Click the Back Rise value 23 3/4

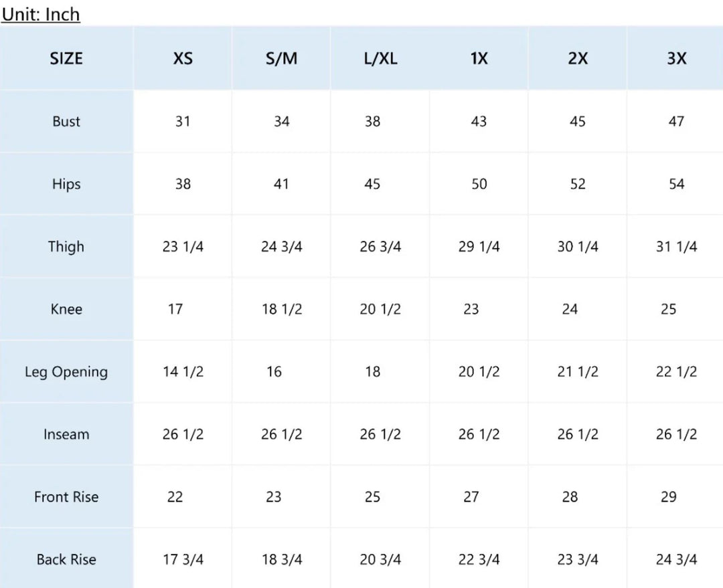click(x=578, y=559)
